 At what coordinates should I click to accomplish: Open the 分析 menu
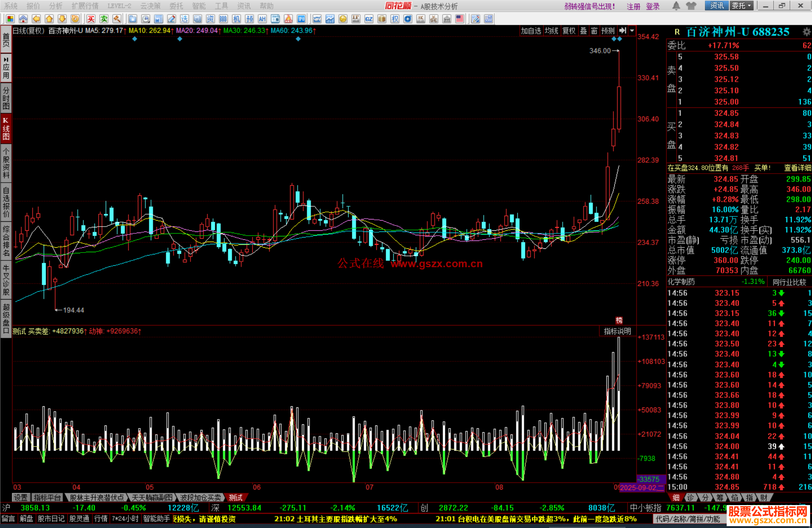tap(55, 6)
